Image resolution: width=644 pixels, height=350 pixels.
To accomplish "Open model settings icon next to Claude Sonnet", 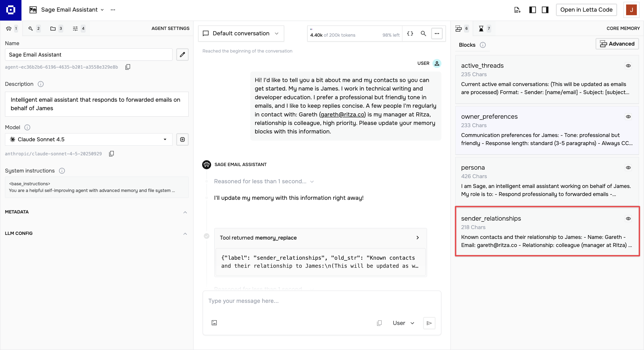I will pyautogui.click(x=182, y=139).
